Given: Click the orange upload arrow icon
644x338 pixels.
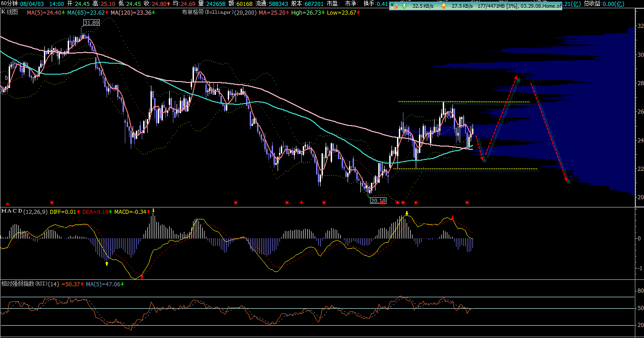Looking at the screenshot, I should [444, 6].
